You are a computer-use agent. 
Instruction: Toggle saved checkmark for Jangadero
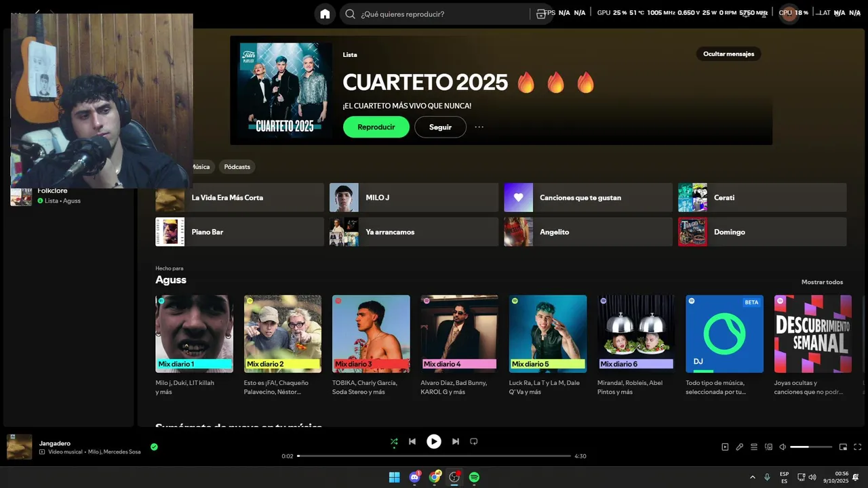coord(154,447)
